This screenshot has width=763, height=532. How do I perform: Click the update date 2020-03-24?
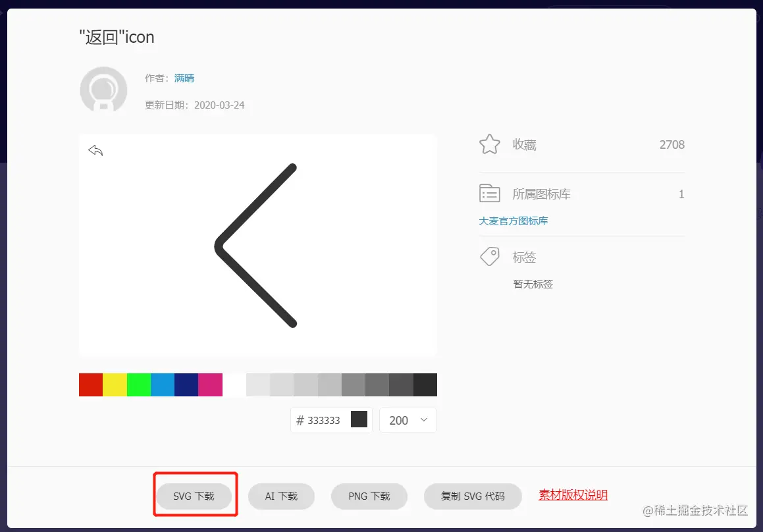click(x=219, y=105)
